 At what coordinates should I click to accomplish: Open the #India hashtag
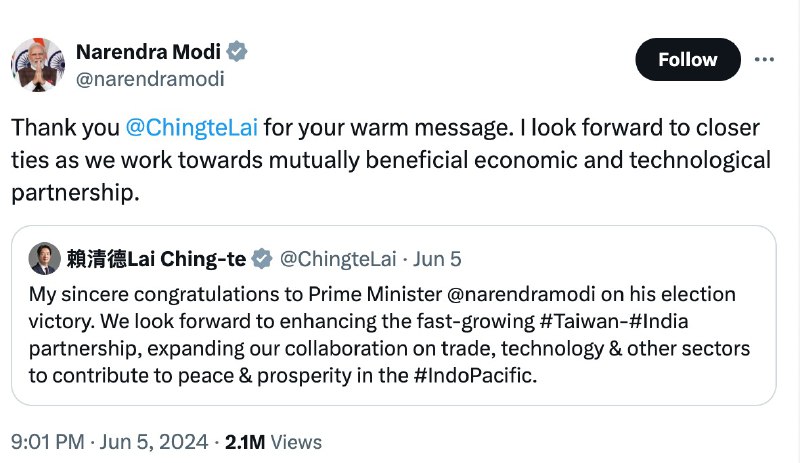click(661, 322)
